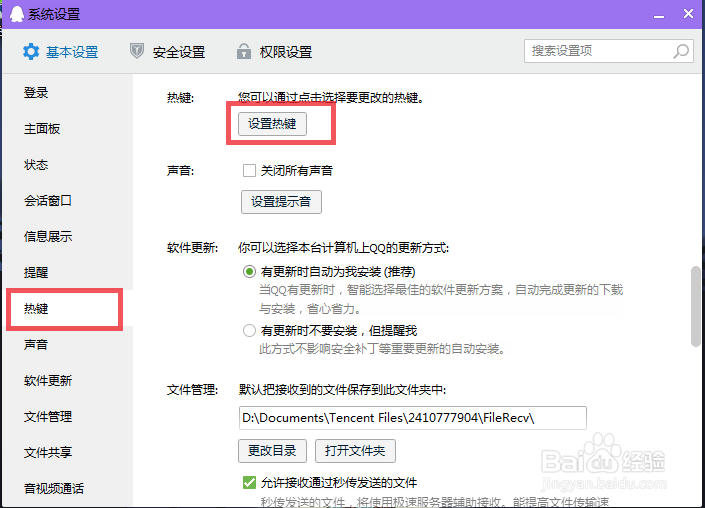Click the 热键: heading in the content pane
Screen dimensions: 705x508
pos(180,98)
